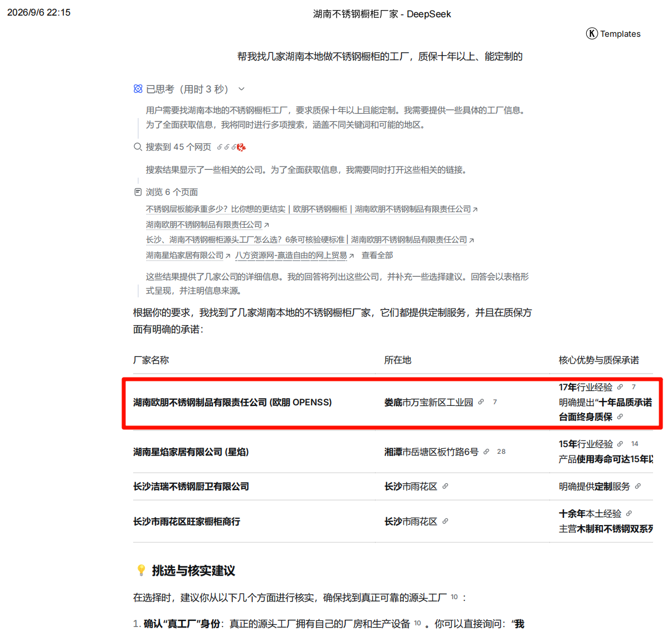672x632 pixels.
Task: Click the Templates label
Action: click(620, 34)
